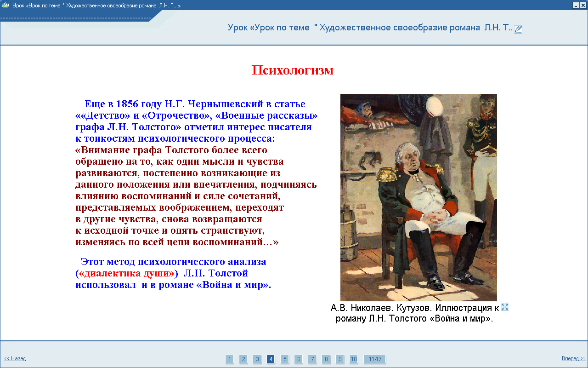588x368 pixels.
Task: Minimize the lesson window
Action: (576, 5)
